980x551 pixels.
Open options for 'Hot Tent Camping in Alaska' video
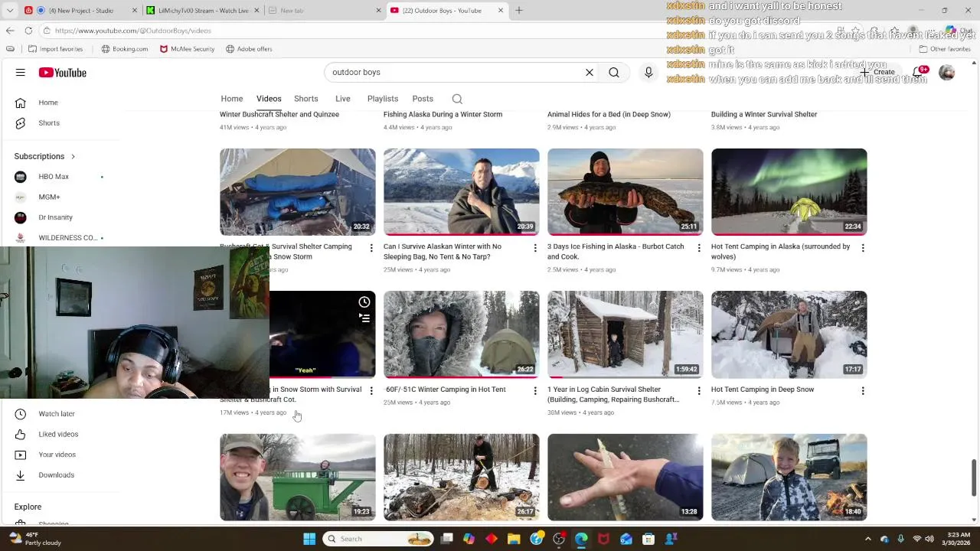[863, 248]
